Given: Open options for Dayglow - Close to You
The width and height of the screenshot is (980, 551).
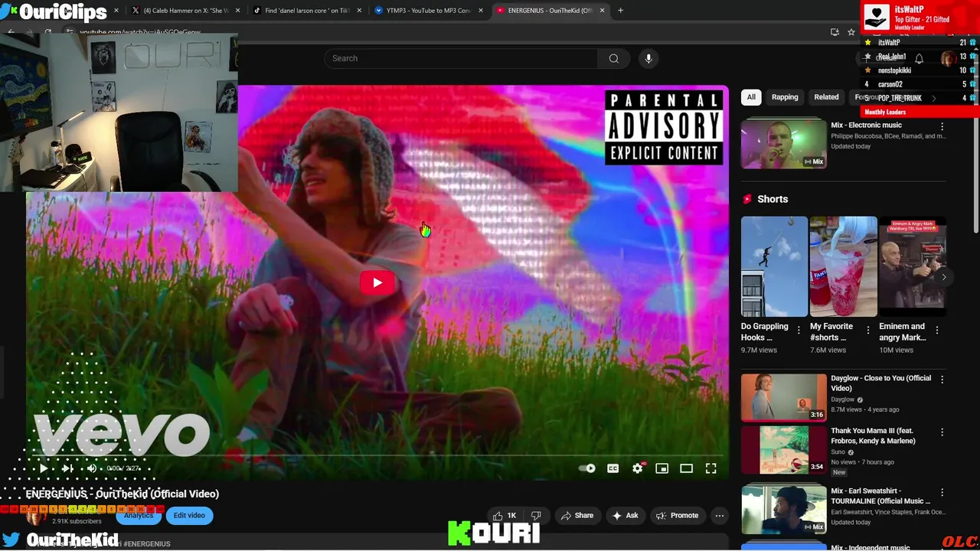Looking at the screenshot, I should coord(942,380).
